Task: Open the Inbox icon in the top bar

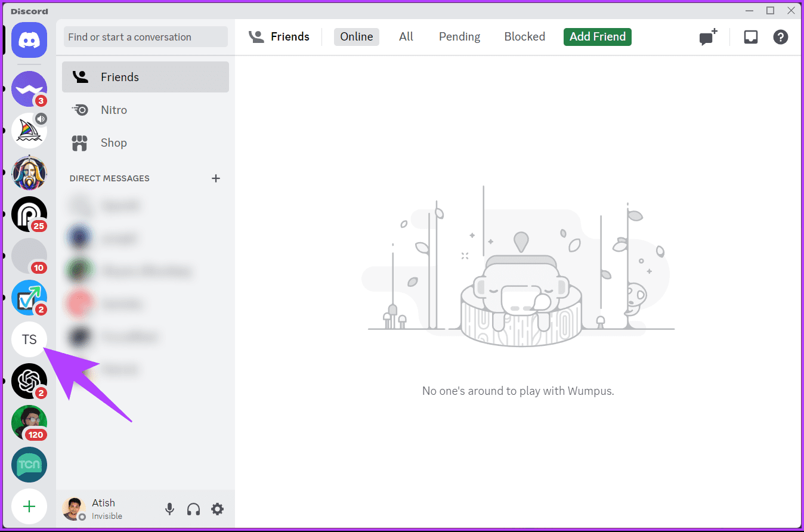Action: [750, 36]
